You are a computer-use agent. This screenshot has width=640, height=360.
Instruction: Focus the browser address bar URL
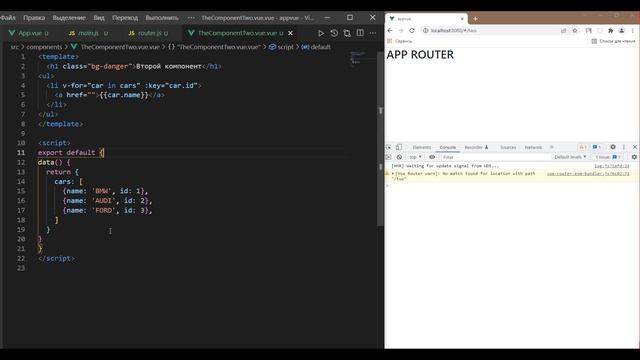pos(454,31)
